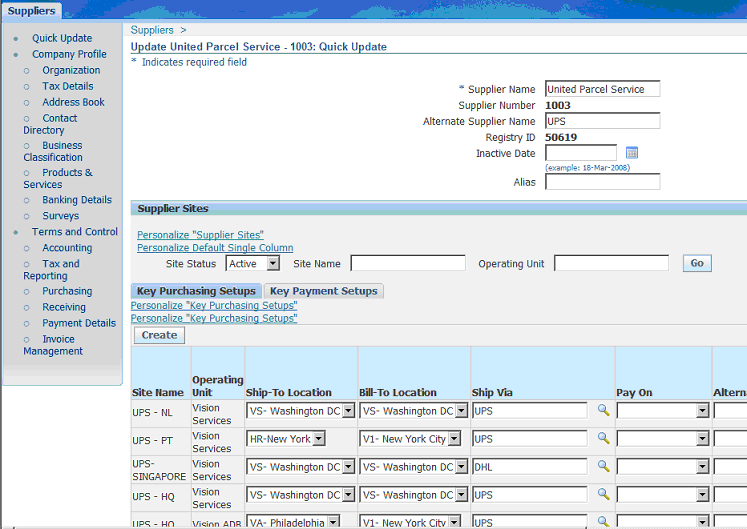Click Personalize Default Single Column link
747x529 pixels.
[x=215, y=248]
